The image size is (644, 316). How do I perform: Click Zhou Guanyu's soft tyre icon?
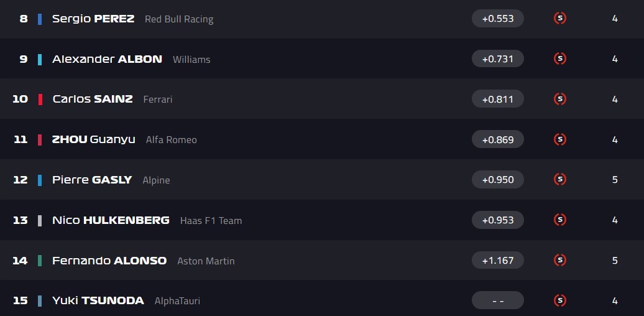click(559, 139)
